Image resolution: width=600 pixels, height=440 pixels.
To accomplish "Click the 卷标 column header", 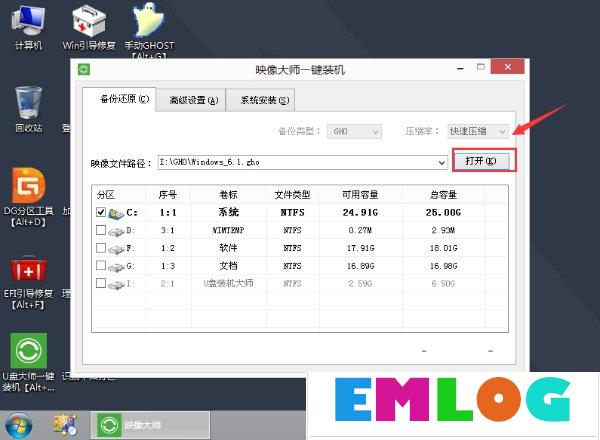I will pyautogui.click(x=228, y=194).
